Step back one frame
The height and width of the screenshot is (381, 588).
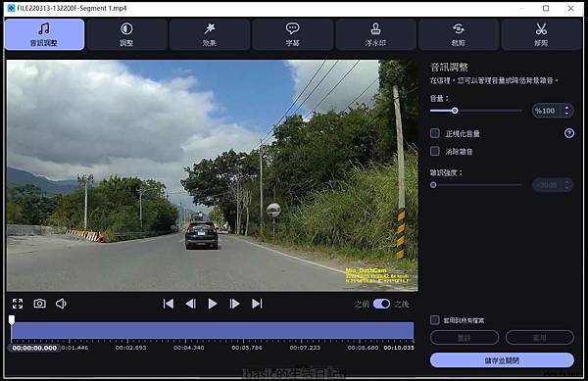(191, 304)
